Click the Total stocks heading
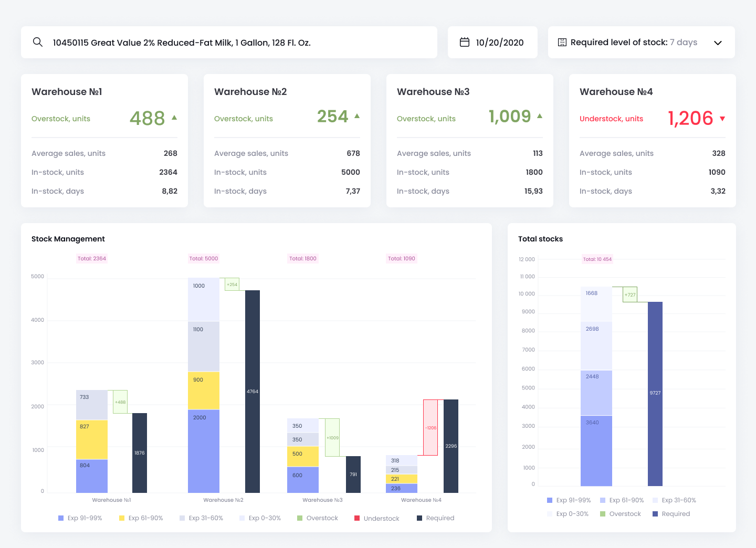Screen dimensions: 756x548 pyautogui.click(x=540, y=239)
